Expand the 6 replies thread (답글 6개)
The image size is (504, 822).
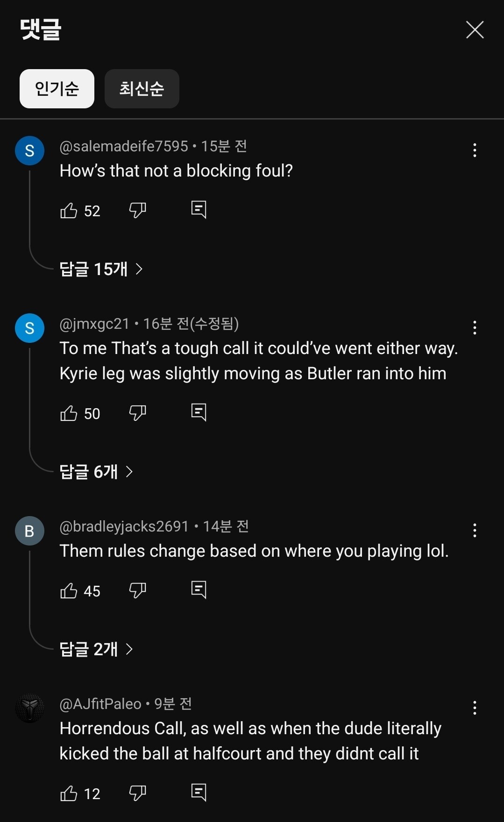tap(96, 472)
